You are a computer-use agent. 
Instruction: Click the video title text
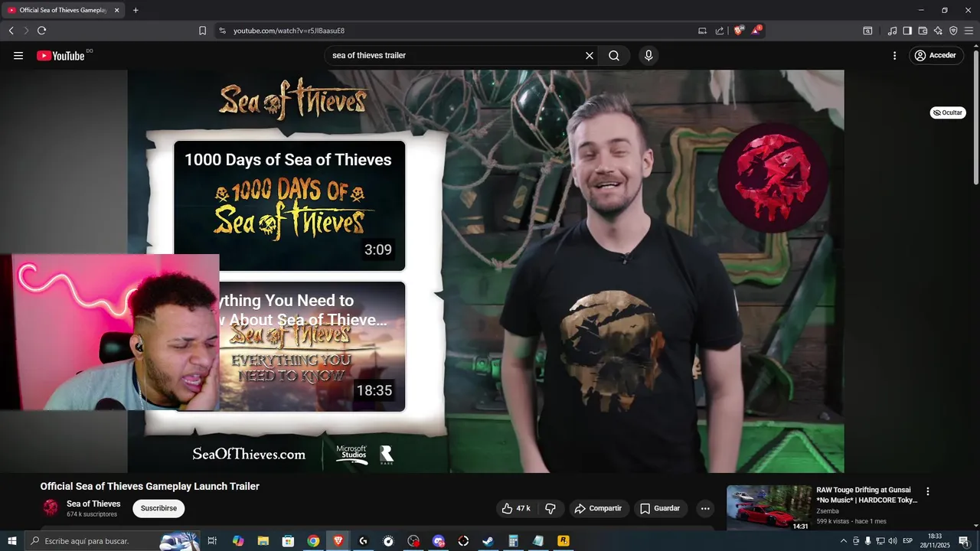[x=150, y=486]
